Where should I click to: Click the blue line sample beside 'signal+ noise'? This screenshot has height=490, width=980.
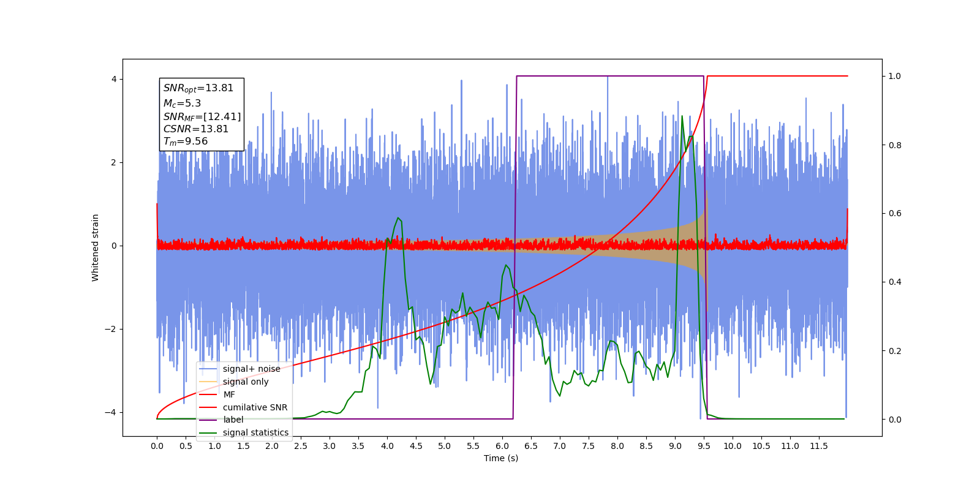tap(208, 369)
